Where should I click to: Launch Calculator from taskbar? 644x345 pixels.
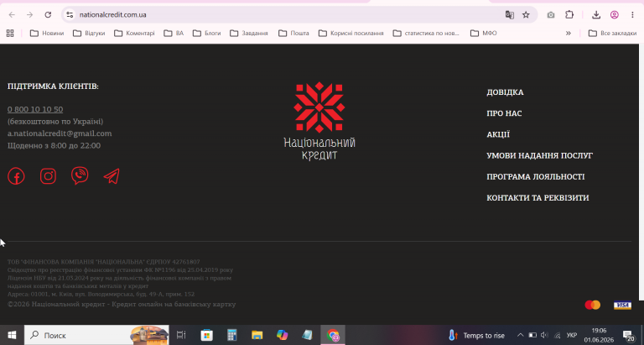pyautogui.click(x=232, y=335)
